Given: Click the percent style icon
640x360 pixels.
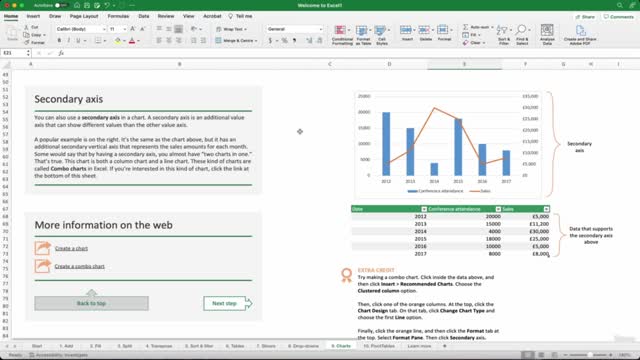Looking at the screenshot, I should tap(284, 41).
